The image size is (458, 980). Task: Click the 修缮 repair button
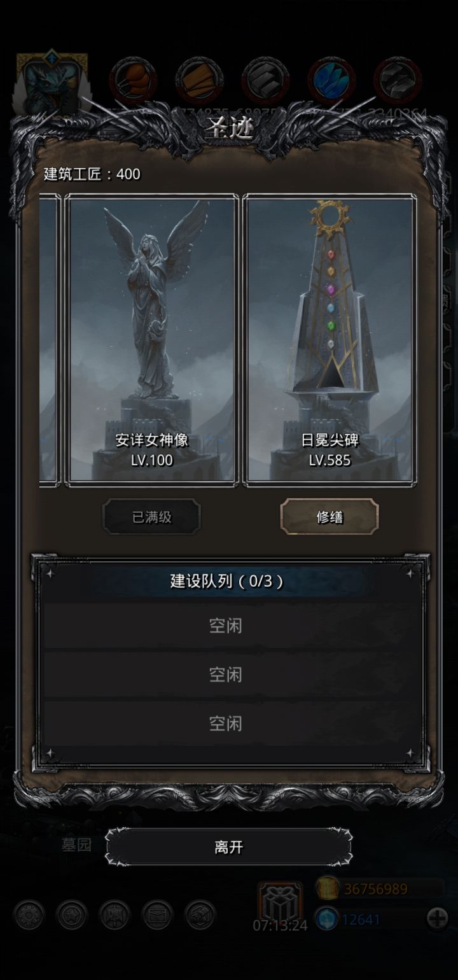coord(330,517)
